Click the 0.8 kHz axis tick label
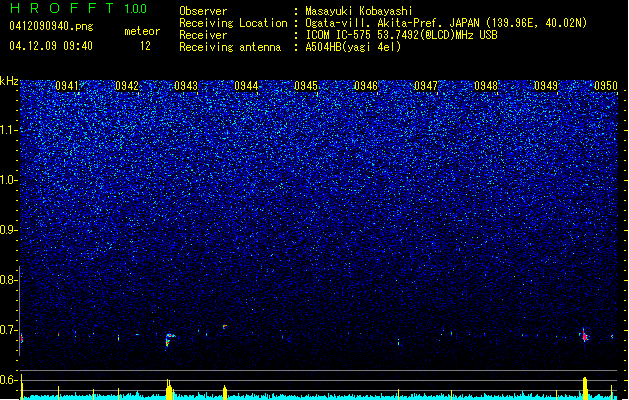Viewport: 629px width, 400px height. 7,280
